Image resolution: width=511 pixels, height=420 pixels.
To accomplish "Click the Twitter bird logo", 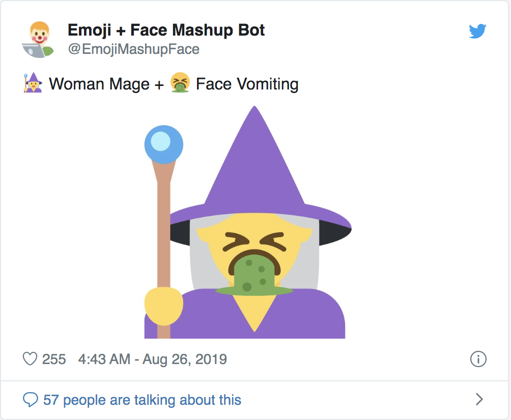I will point(477,32).
